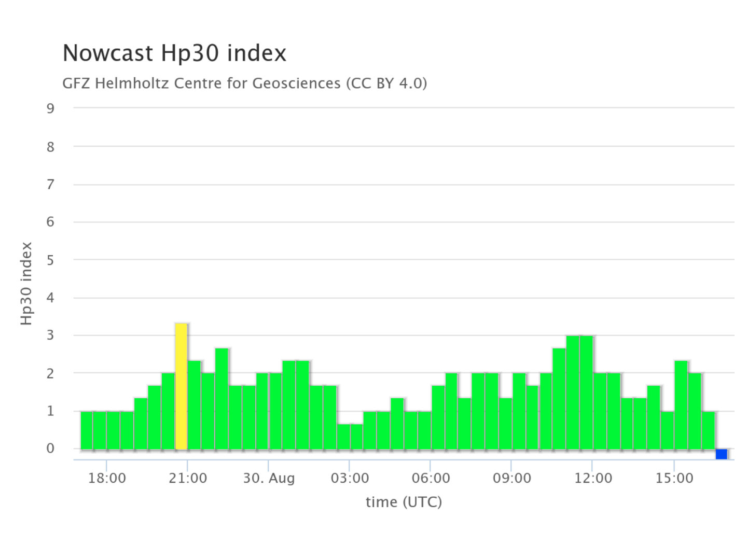747x560 pixels.
Task: Click the 09:00 time axis label
Action: pos(511,478)
